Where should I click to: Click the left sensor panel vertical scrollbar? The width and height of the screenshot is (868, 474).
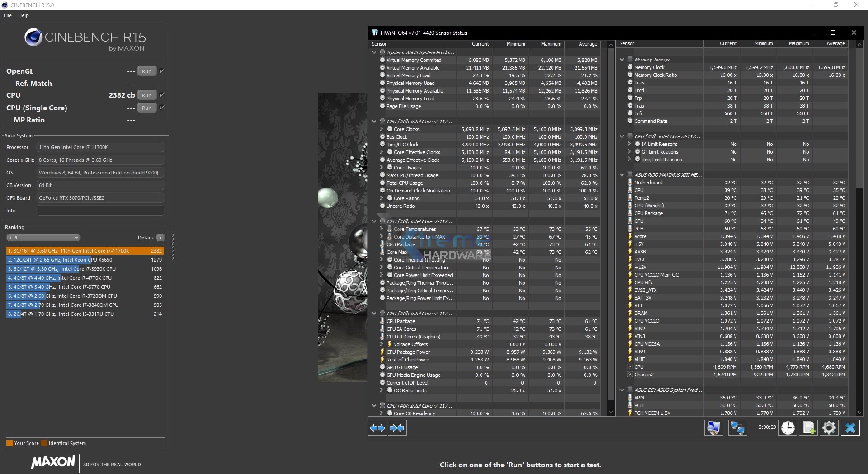tap(611, 226)
